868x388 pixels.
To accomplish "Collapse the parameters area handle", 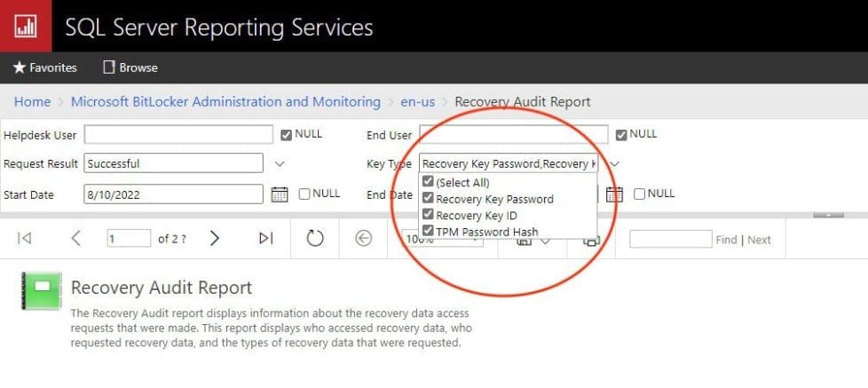I will click(x=828, y=215).
